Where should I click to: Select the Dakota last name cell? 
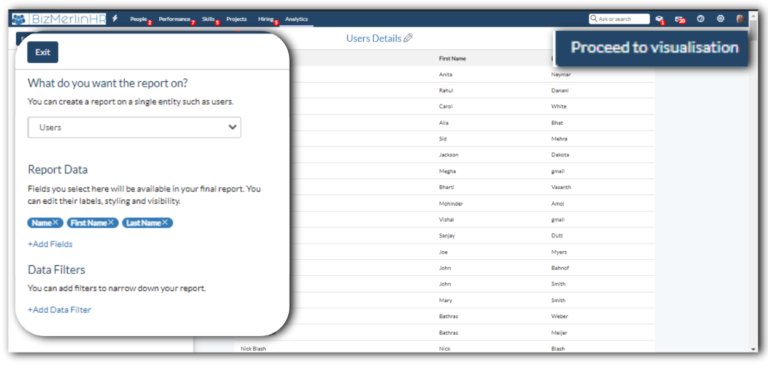pos(560,155)
